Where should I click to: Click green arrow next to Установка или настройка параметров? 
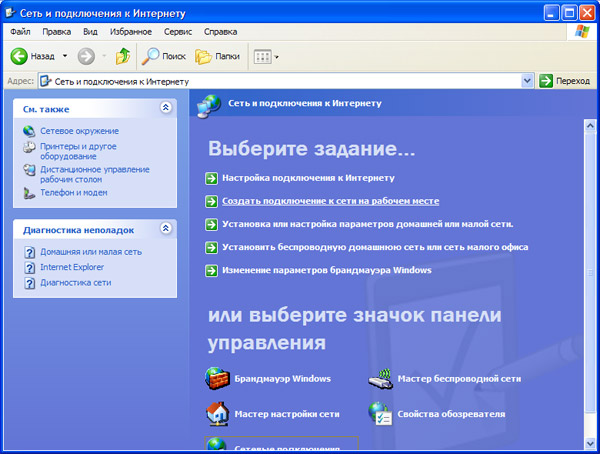point(211,224)
